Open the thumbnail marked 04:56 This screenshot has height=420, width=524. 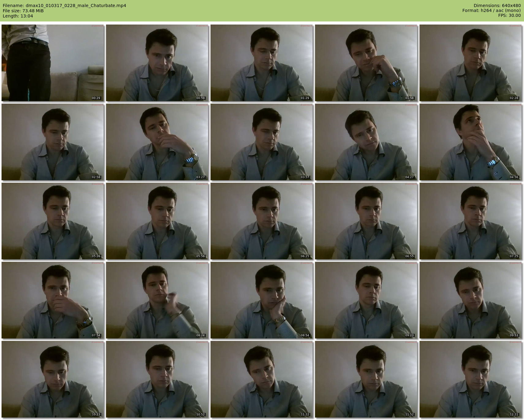click(470, 142)
